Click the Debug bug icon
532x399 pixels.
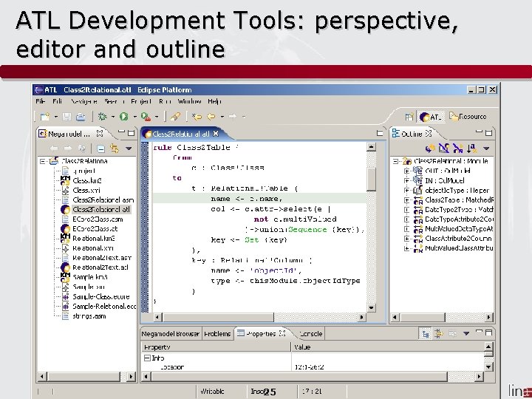102,117
